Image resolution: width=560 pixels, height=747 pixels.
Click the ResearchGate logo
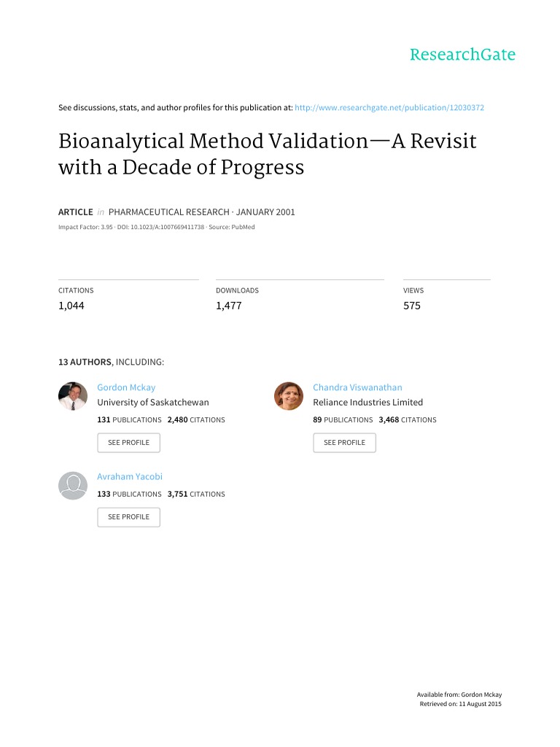point(462,55)
